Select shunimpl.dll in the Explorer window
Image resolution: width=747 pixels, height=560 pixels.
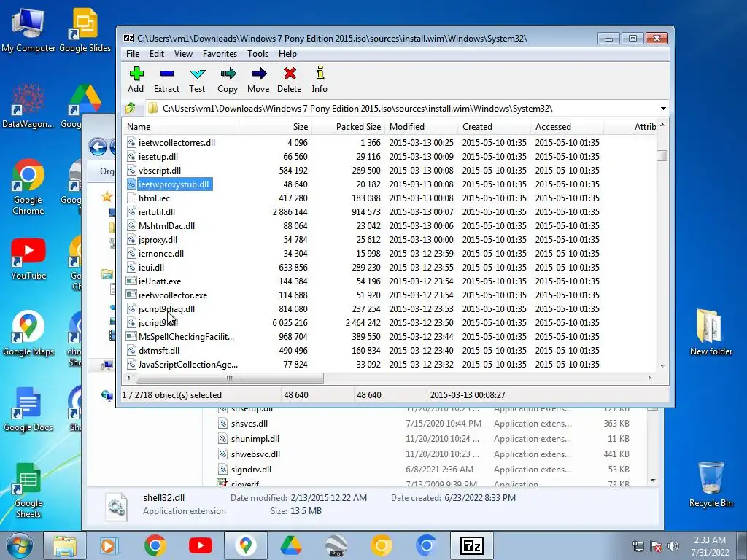(255, 438)
